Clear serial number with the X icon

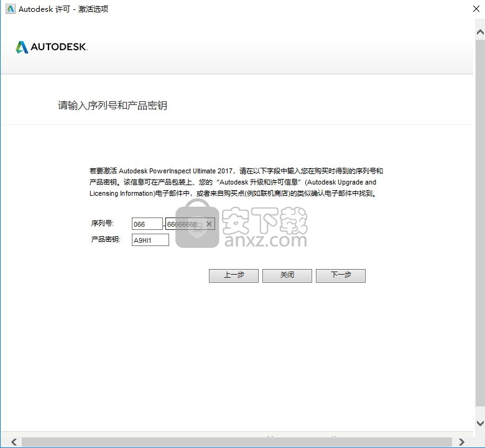point(209,224)
